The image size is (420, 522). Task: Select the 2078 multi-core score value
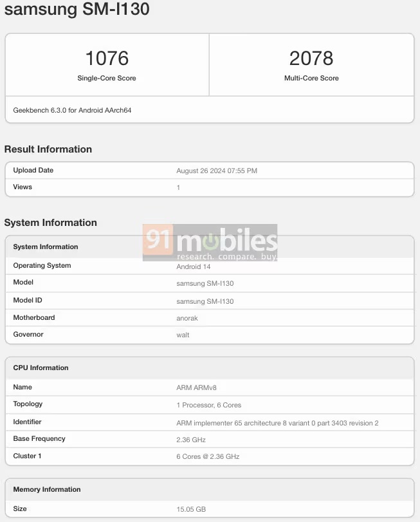pyautogui.click(x=311, y=59)
